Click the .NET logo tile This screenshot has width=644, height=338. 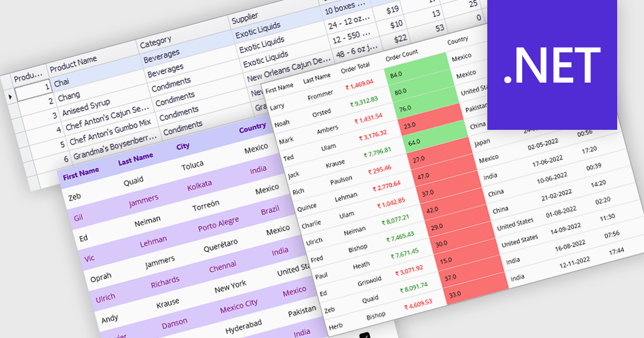(x=552, y=64)
